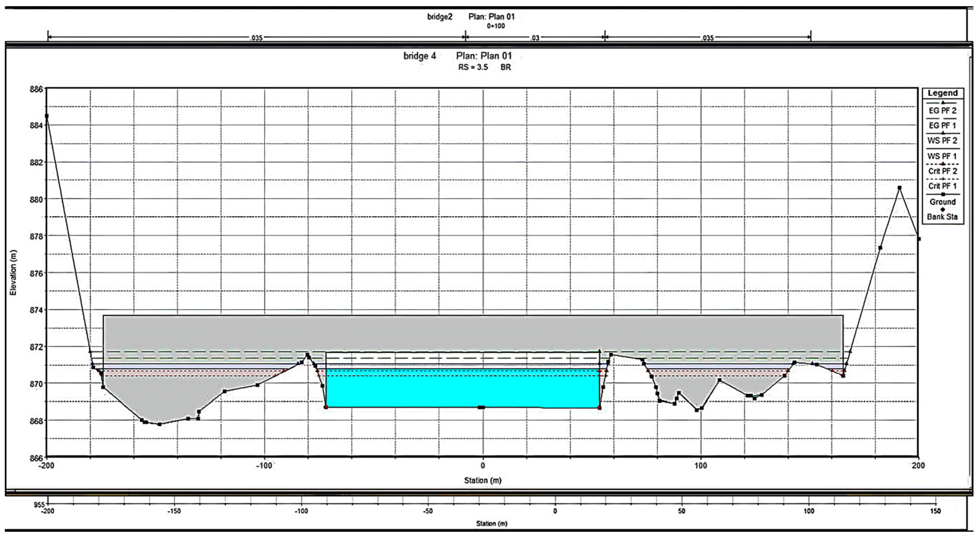The image size is (980, 540).
Task: Click the 886 tick label on elevation axis
Action: point(36,89)
